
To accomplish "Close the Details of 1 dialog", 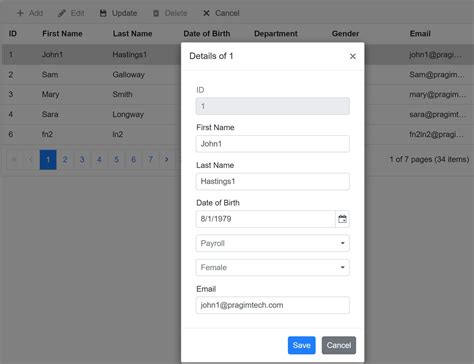I will coord(353,56).
